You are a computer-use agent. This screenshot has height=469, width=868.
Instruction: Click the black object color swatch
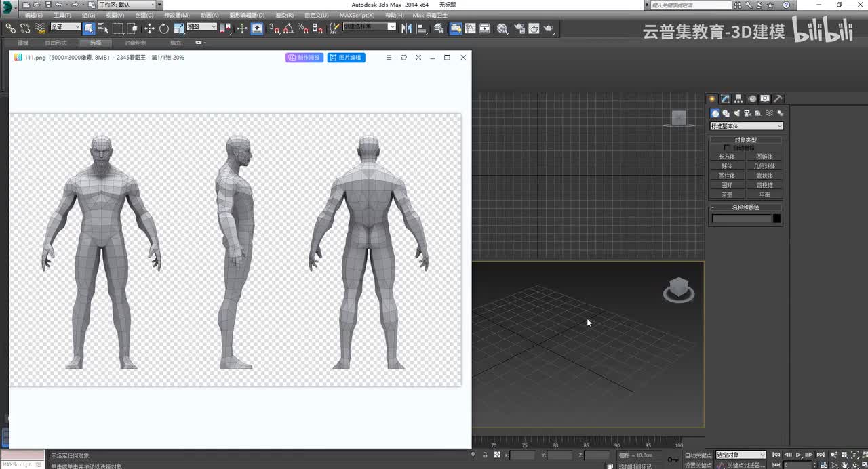click(776, 219)
